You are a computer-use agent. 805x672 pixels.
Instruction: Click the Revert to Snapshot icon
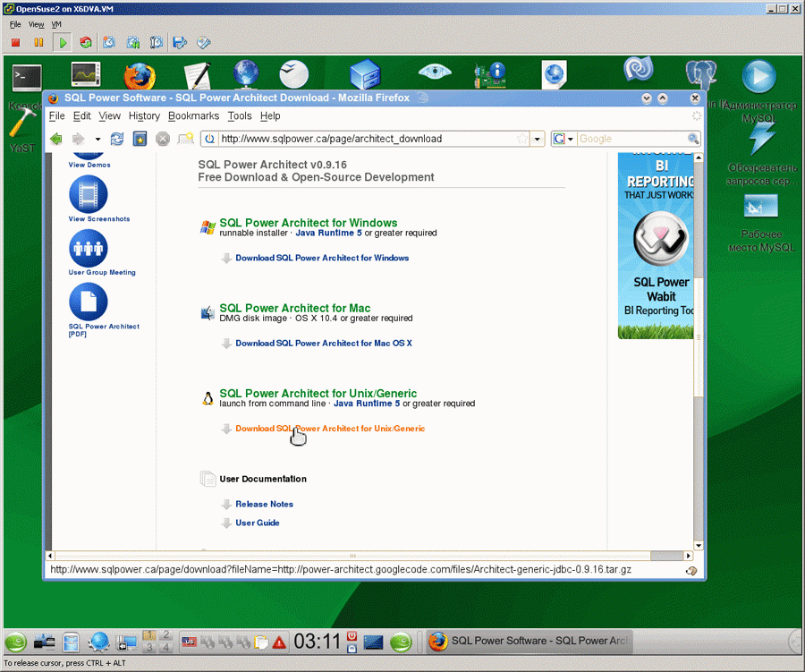click(133, 43)
